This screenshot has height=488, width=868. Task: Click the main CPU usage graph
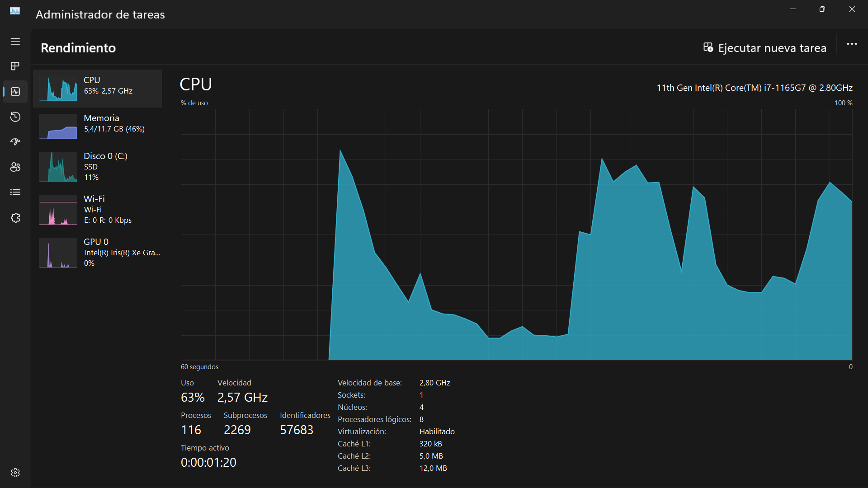517,235
